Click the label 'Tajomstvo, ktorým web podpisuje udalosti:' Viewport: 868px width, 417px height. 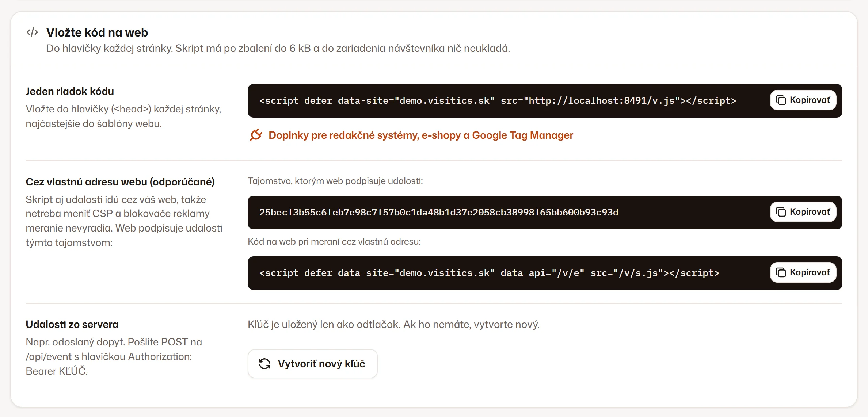(x=335, y=181)
